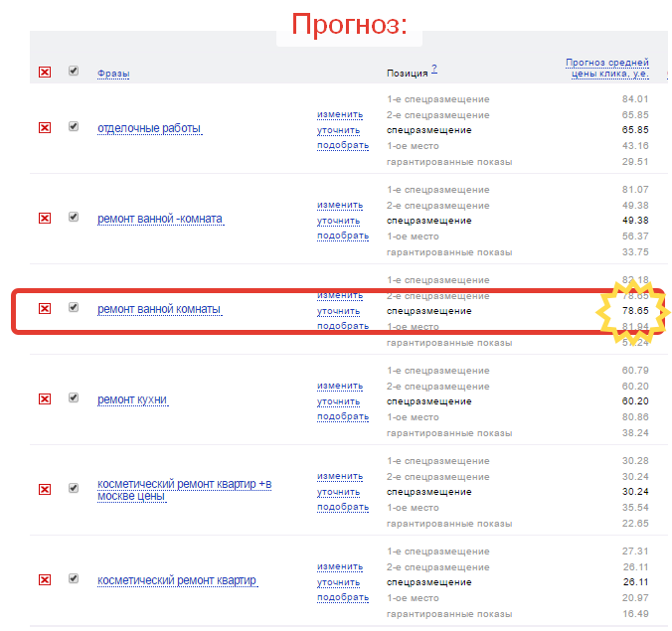Uncheck the last row "косметический ремонт квартир" checkbox
The image size is (672, 631).
pos(74,578)
